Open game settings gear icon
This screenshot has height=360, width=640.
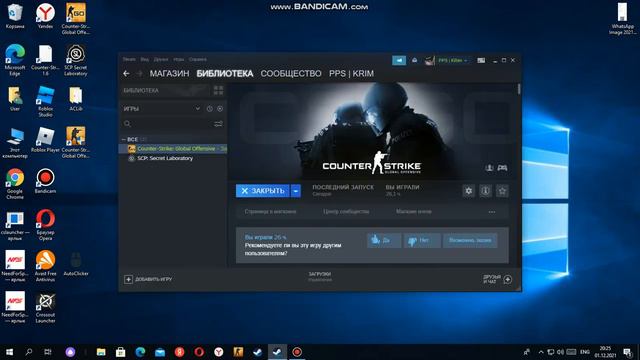point(469,191)
